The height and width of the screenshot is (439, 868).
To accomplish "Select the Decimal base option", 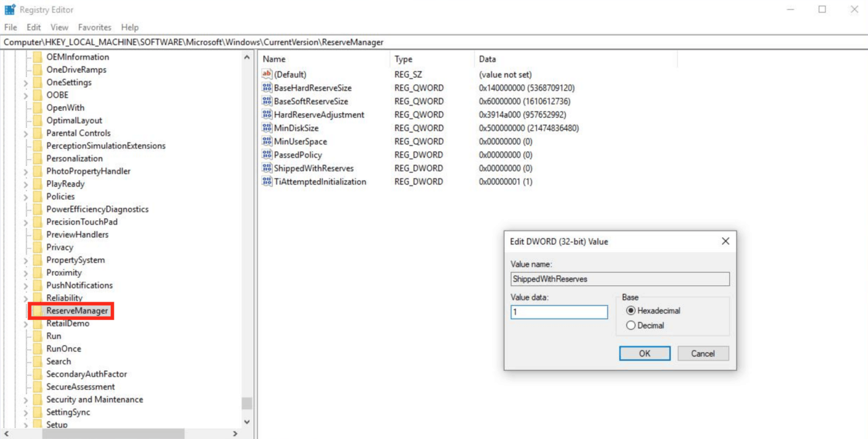I will click(631, 325).
